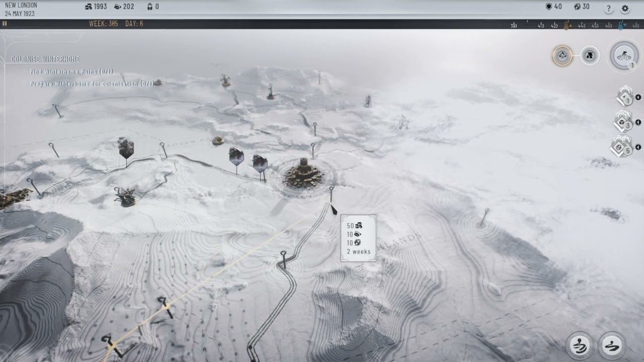Screen dimensions: 644x362
Task: Open the large round button badged 1
Action: click(624, 55)
